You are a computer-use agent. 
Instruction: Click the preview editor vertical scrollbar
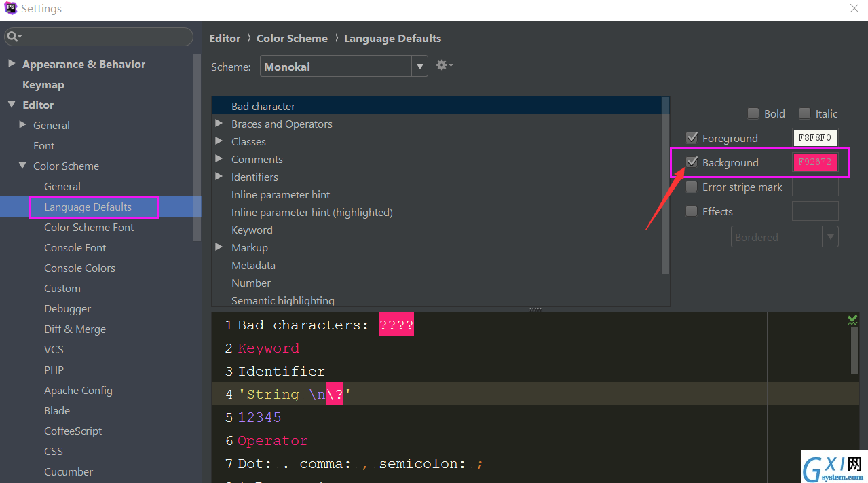click(x=855, y=350)
